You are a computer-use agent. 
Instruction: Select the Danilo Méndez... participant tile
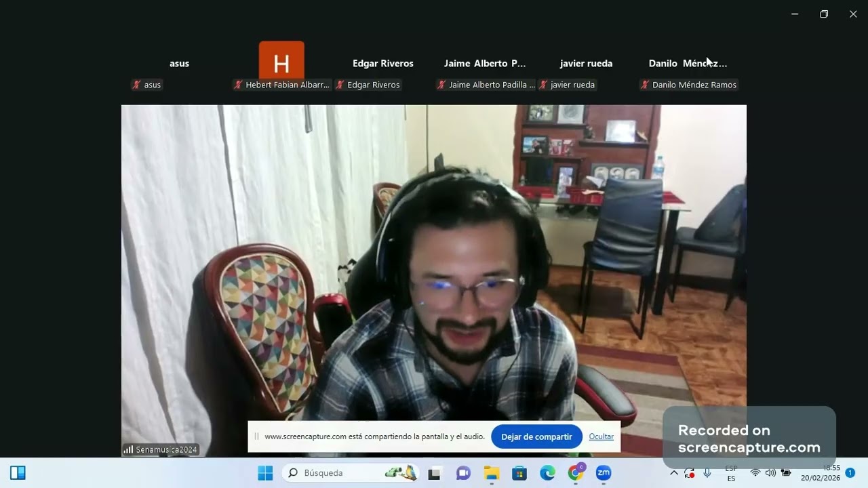[688, 64]
